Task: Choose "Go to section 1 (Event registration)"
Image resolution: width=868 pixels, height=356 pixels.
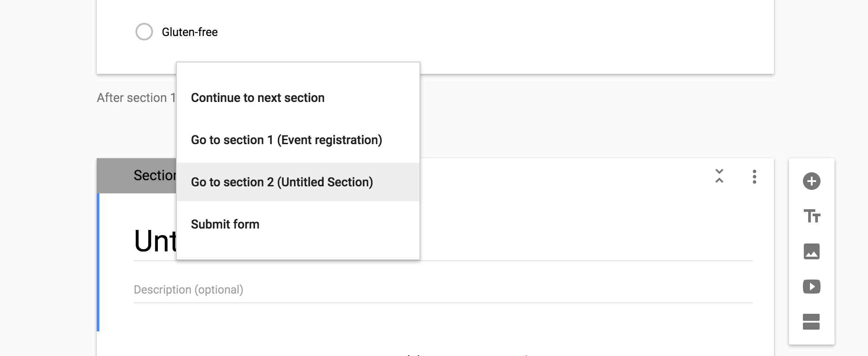Action: 286,140
